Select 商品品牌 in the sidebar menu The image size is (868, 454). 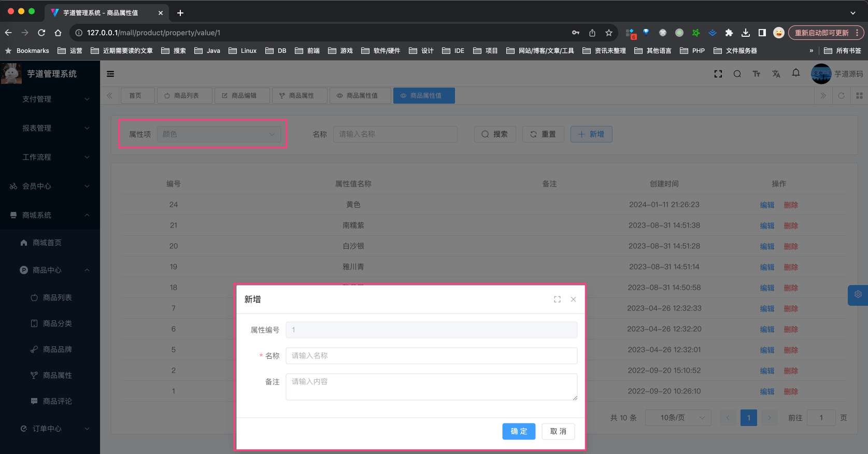(x=57, y=349)
